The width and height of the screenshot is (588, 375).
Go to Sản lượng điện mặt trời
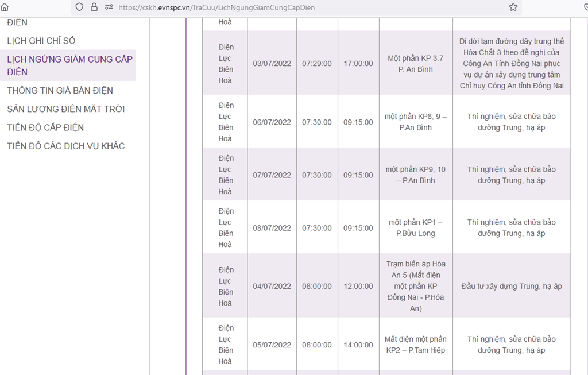click(x=66, y=109)
